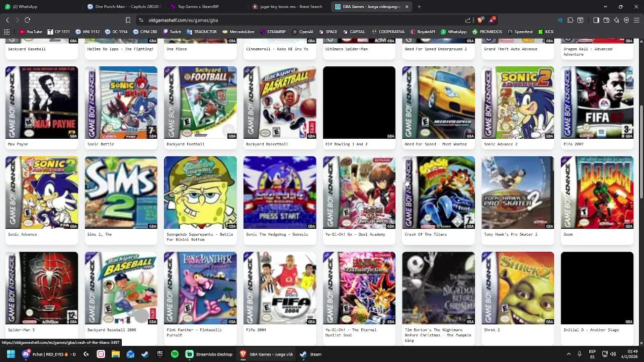644x362 pixels.
Task: Open the Shrek 2 game cover
Action: [x=518, y=288]
